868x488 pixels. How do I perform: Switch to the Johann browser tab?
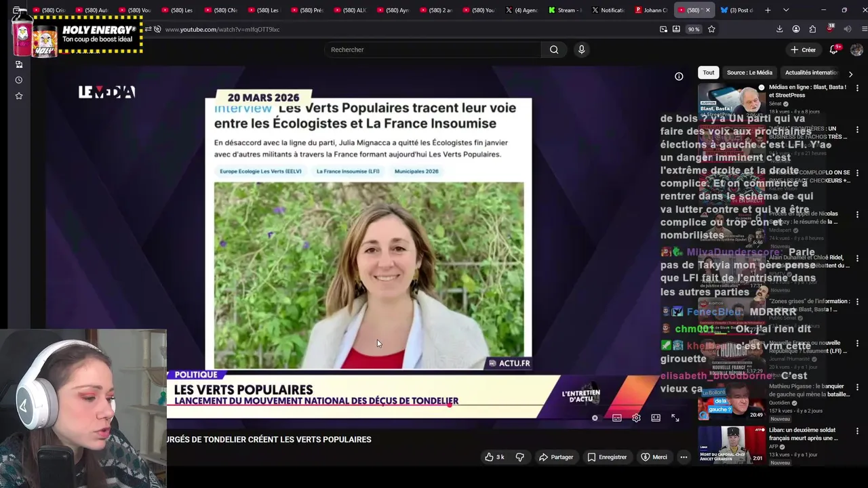tap(651, 10)
